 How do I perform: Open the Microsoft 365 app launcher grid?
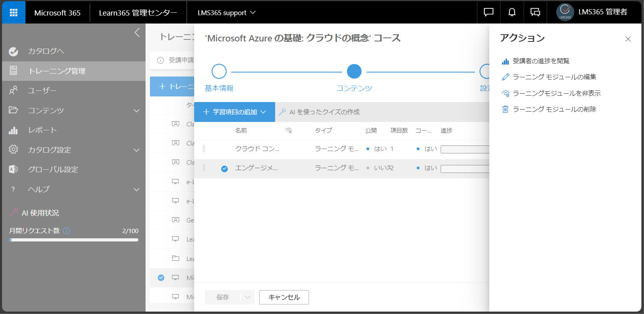(14, 12)
